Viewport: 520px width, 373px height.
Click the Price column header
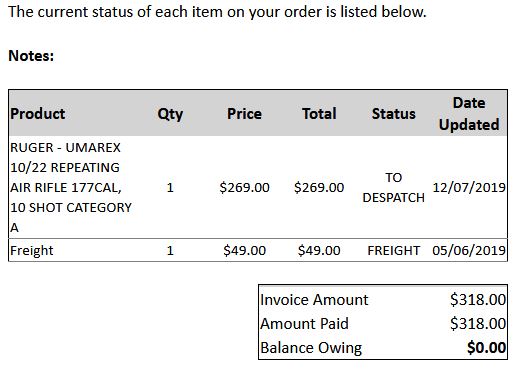coord(244,114)
